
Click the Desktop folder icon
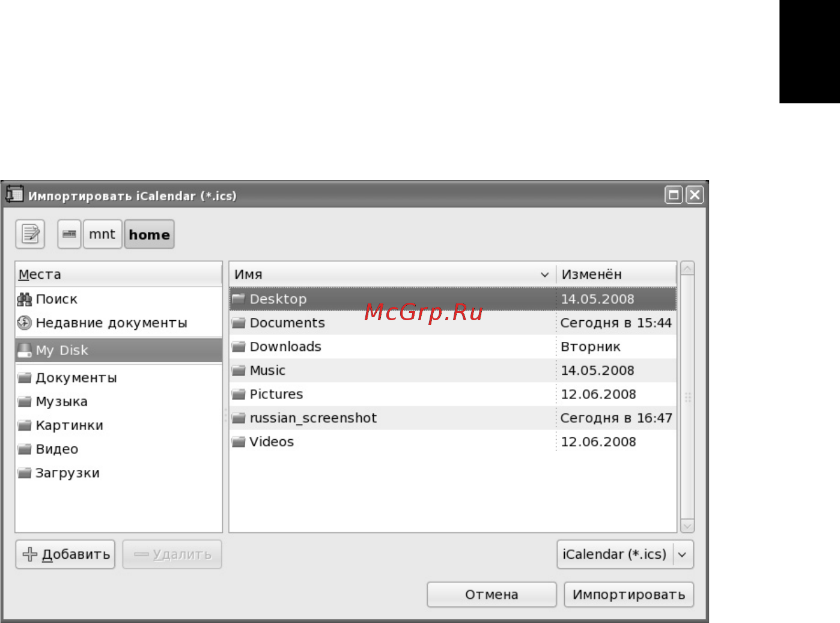[239, 299]
